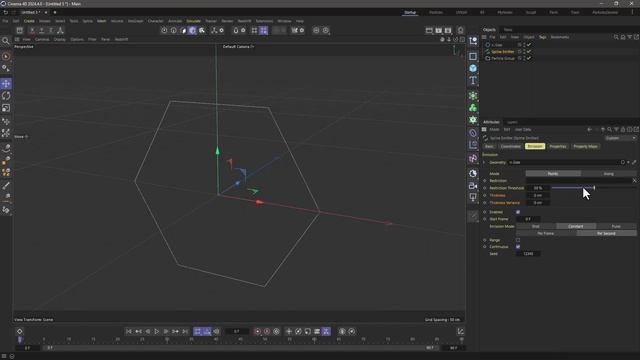
Task: Select the Rotate tool in left toolbar
Action: click(6, 96)
